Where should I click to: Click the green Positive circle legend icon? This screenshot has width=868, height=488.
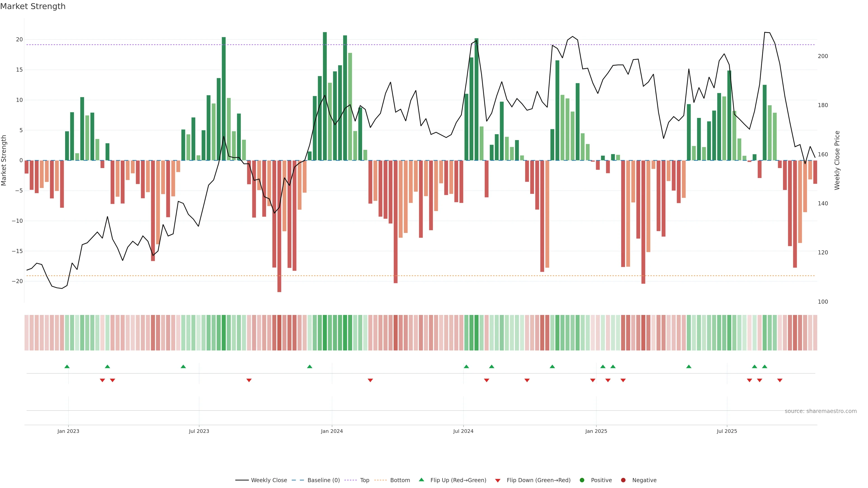coord(582,480)
